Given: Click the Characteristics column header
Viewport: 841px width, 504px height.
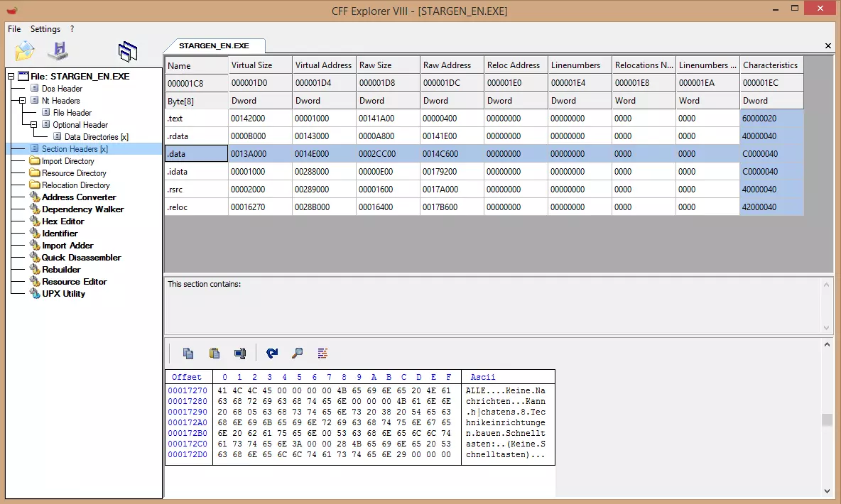Looking at the screenshot, I should [772, 65].
